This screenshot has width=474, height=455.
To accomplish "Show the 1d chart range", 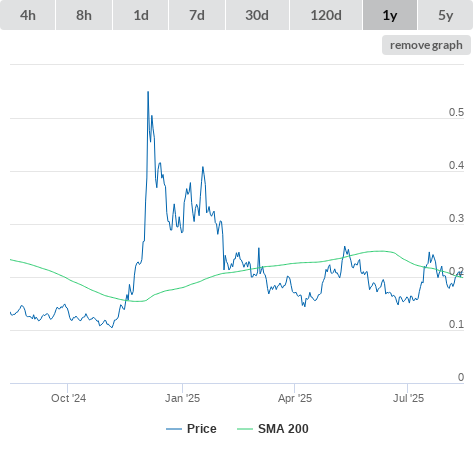I will [x=141, y=15].
